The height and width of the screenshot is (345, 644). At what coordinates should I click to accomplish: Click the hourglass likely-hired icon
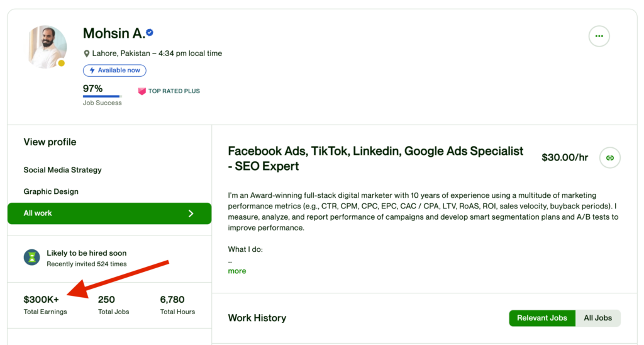point(31,257)
